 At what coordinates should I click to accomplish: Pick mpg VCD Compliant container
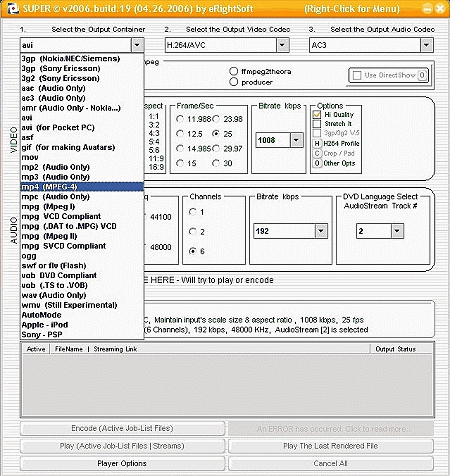pyautogui.click(x=82, y=216)
